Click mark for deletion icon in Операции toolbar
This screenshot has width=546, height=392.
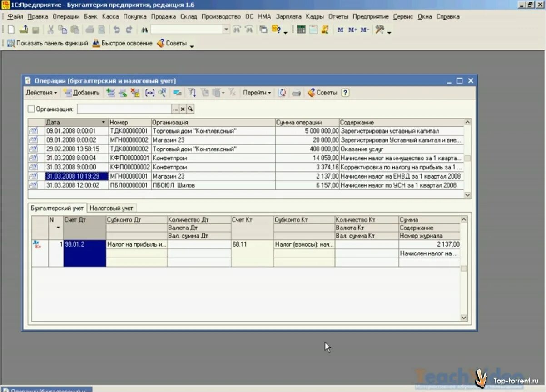pos(135,93)
